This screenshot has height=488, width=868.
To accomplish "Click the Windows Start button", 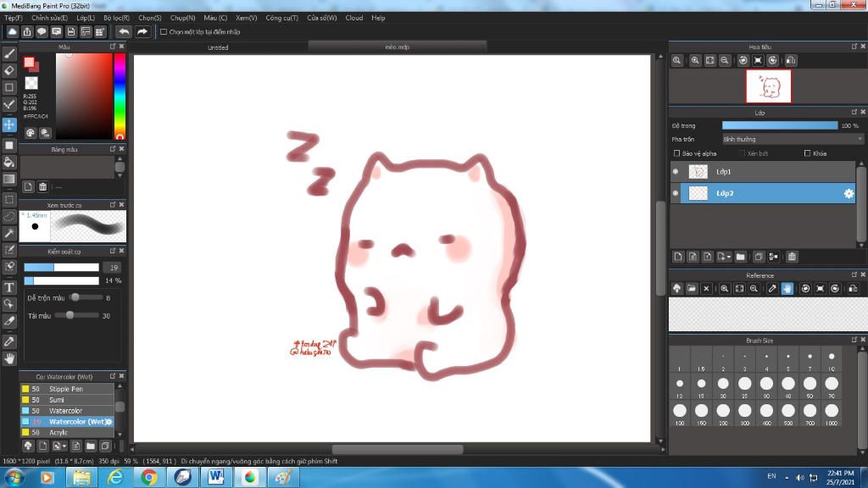I will [14, 477].
